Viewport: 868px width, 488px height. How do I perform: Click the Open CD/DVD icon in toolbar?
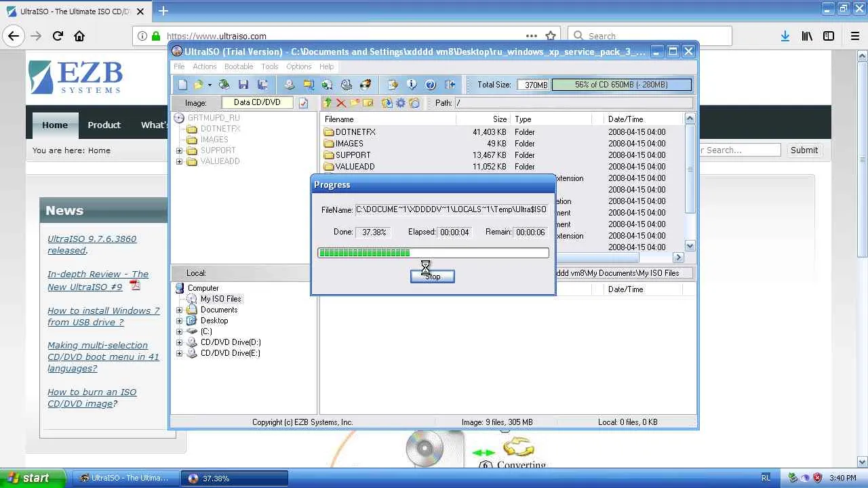[x=224, y=85]
